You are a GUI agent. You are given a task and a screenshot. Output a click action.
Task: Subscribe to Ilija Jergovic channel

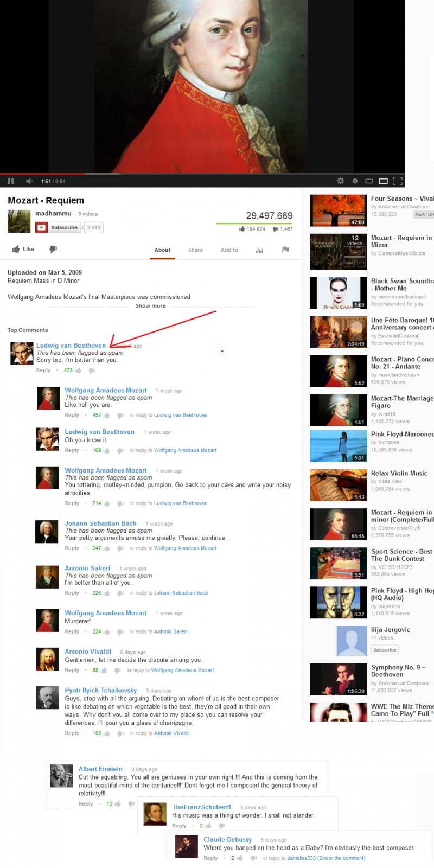point(385,650)
